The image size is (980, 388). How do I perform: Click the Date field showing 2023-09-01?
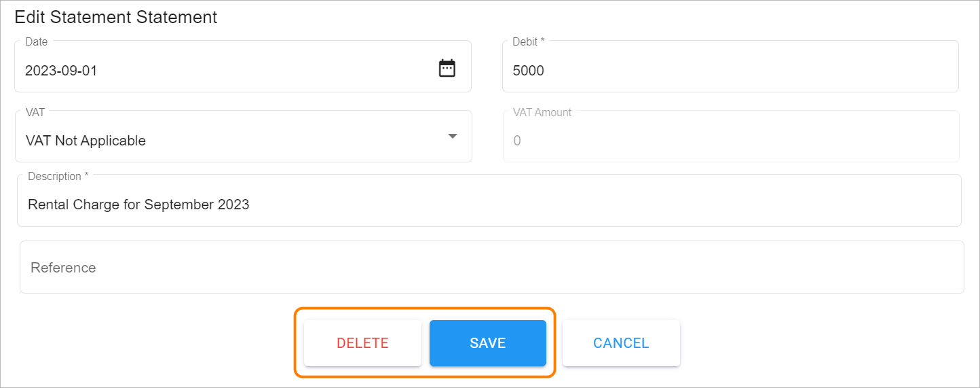(243, 67)
